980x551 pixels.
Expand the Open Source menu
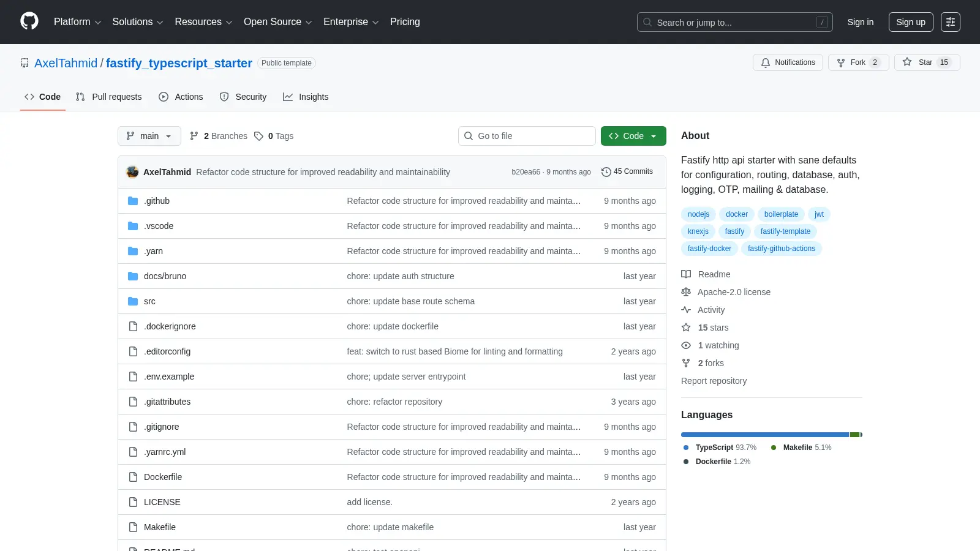tap(278, 22)
